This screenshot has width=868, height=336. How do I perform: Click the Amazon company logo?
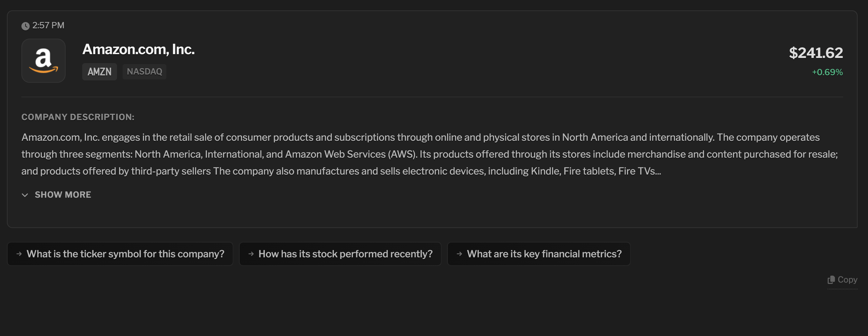coord(43,61)
